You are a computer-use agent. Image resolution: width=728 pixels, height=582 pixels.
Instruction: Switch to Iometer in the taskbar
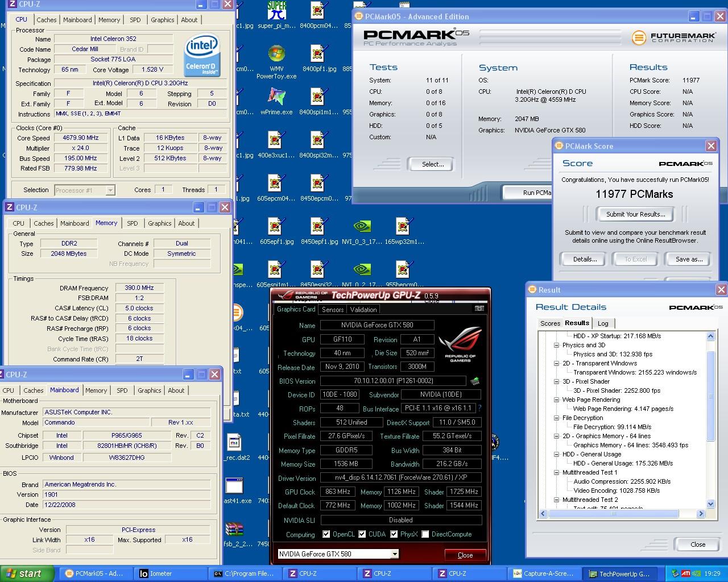171,573
